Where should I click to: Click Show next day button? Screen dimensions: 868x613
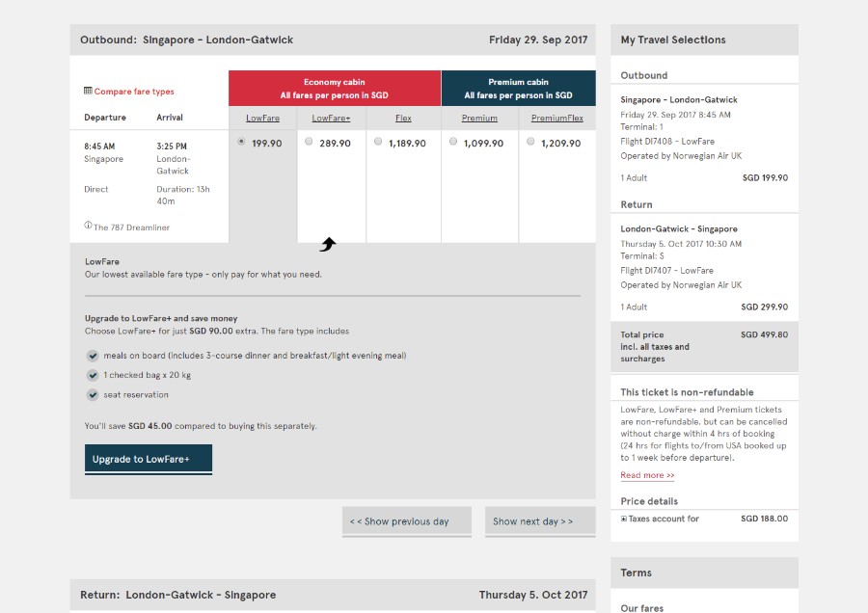pyautogui.click(x=540, y=521)
